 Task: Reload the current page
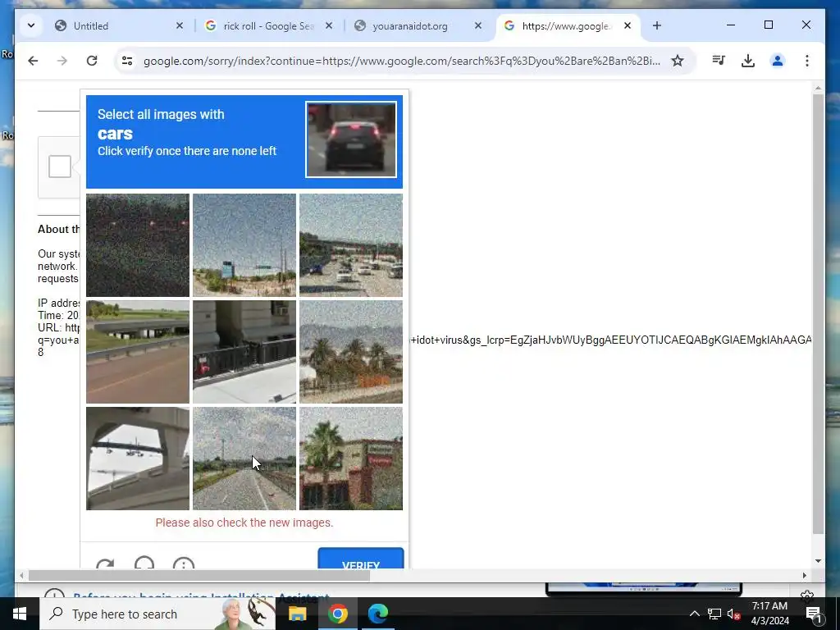point(92,61)
